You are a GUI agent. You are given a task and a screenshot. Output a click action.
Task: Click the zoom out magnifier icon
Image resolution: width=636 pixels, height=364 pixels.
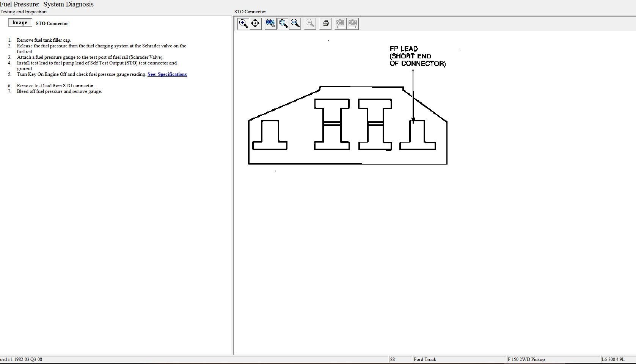pyautogui.click(x=310, y=24)
